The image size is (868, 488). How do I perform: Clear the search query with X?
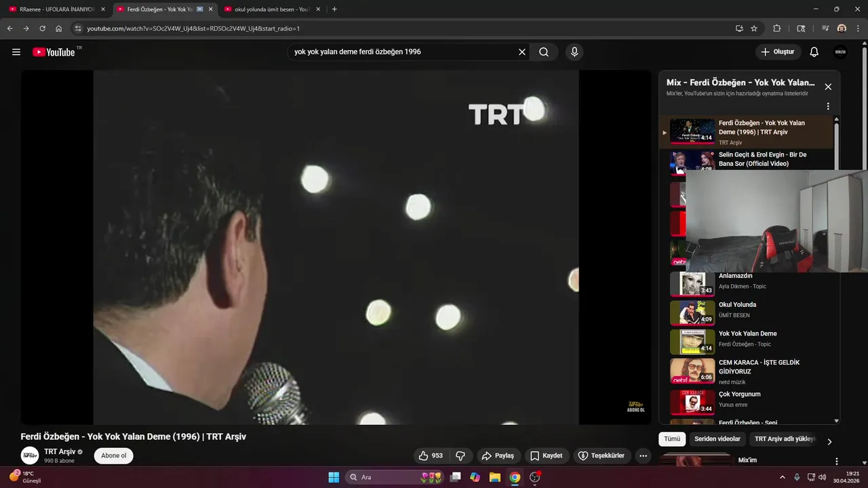pos(522,52)
